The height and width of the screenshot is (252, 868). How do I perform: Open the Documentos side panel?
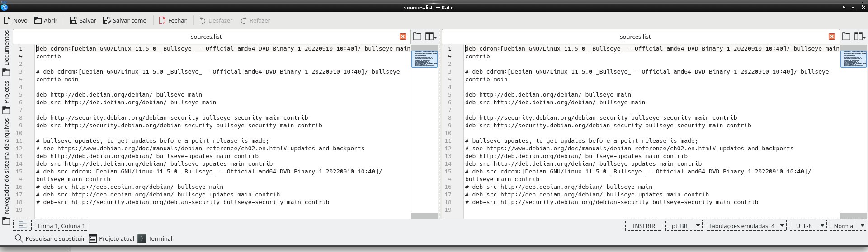tap(6, 52)
